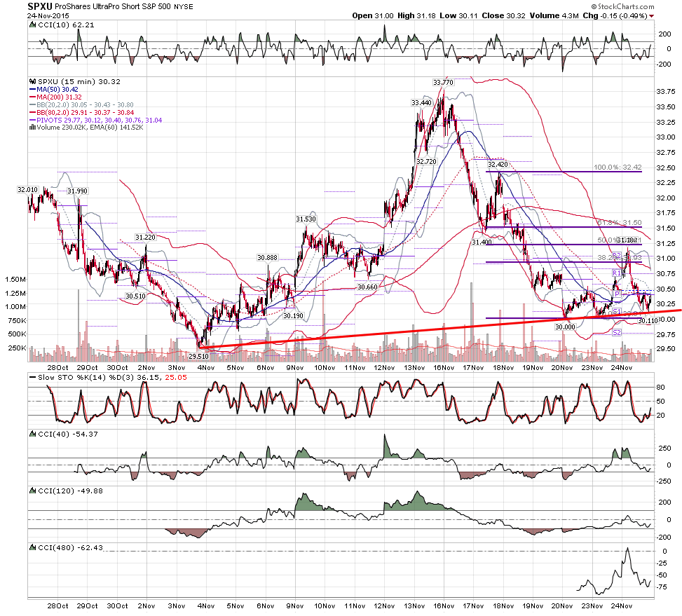Click the CCI(480) indicator panel icon
Image resolution: width=682 pixels, height=616 pixels.
(x=33, y=548)
